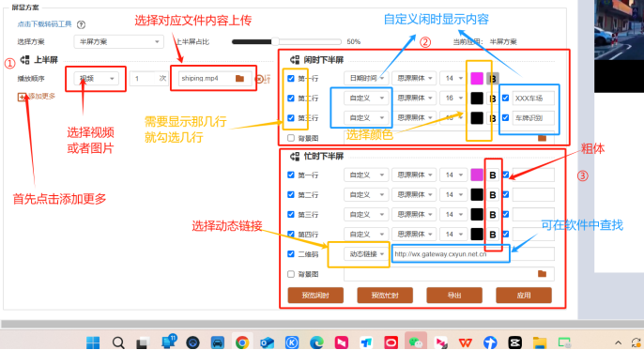644x350 pixels.
Task: Click the XXX车场 text field
Action: [x=533, y=99]
